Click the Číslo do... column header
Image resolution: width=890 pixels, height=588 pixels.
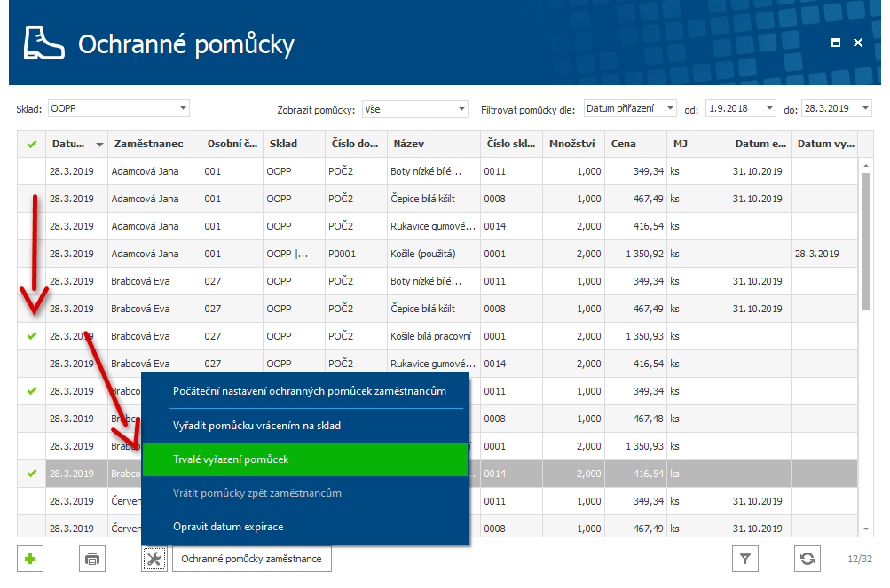(x=356, y=145)
